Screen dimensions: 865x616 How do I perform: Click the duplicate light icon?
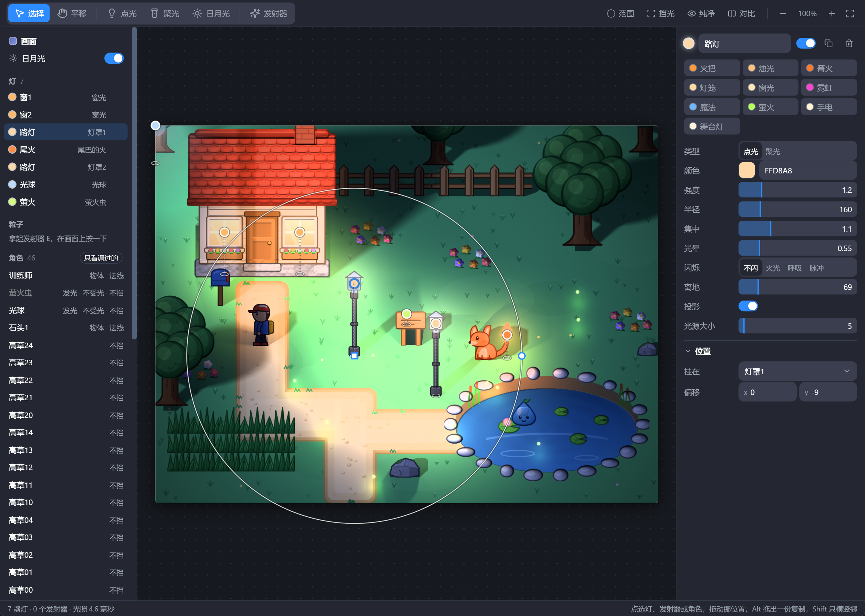click(828, 44)
